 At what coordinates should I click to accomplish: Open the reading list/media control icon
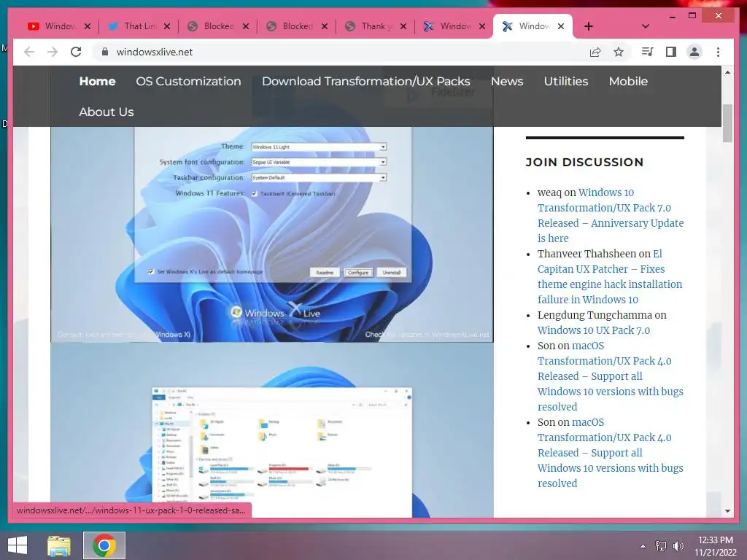tap(648, 52)
